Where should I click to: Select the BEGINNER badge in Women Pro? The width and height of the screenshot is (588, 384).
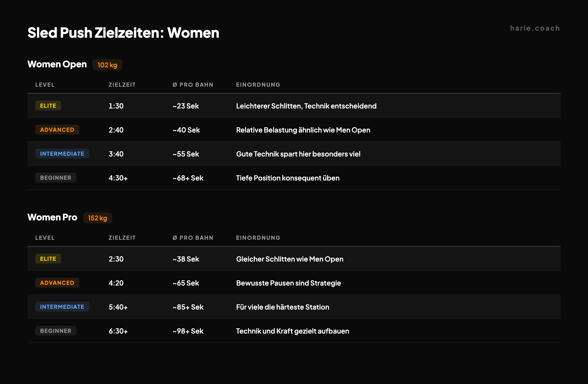tap(56, 331)
